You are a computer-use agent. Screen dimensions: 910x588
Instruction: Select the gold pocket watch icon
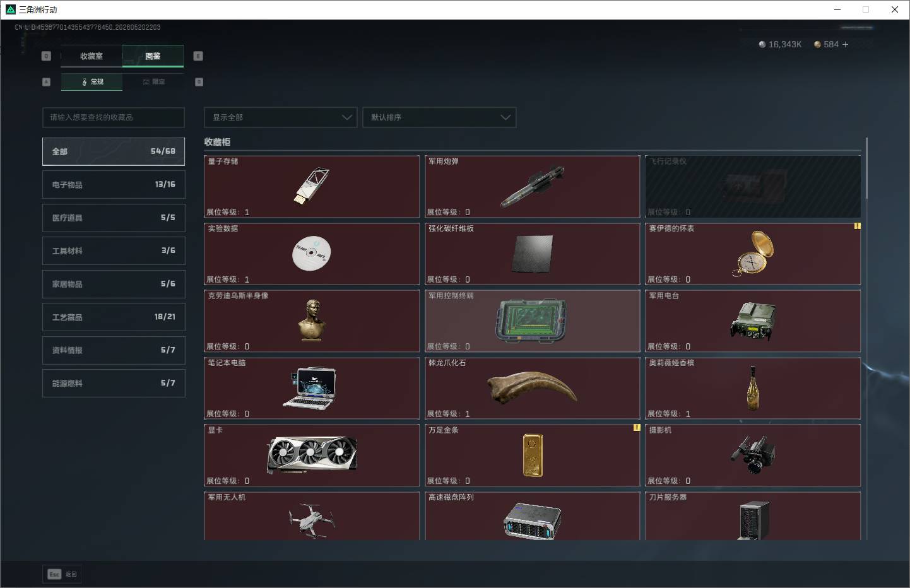point(753,254)
